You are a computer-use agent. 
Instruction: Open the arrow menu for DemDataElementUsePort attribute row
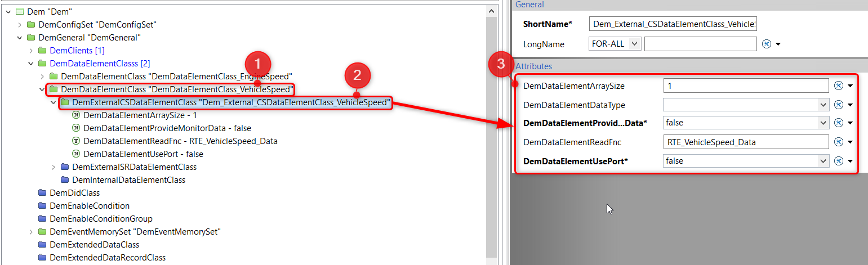pos(850,161)
